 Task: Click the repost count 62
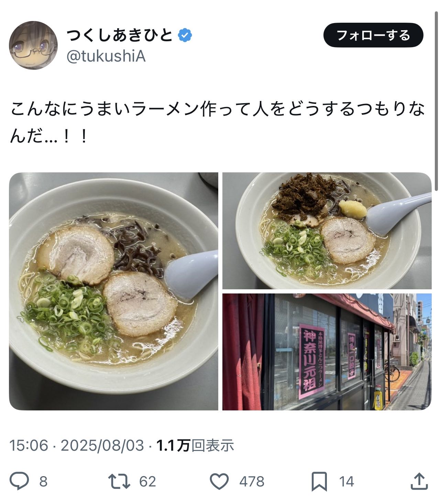coord(147,481)
